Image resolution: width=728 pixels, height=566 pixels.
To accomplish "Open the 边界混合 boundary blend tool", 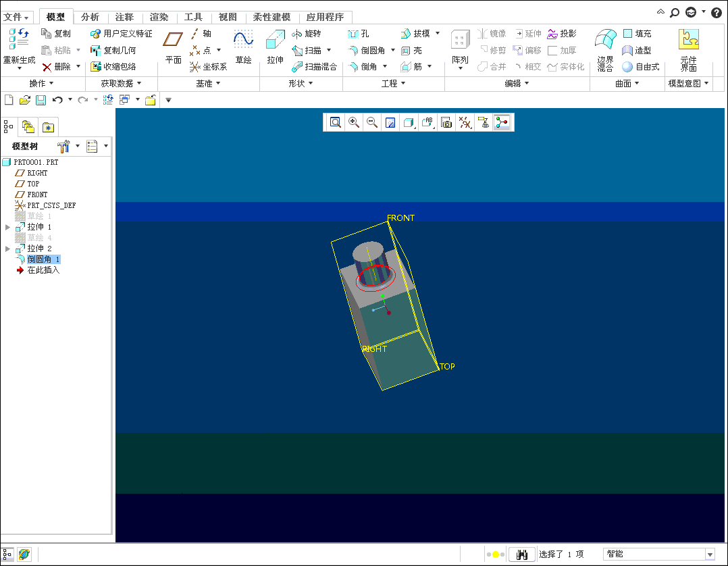I will pos(605,50).
